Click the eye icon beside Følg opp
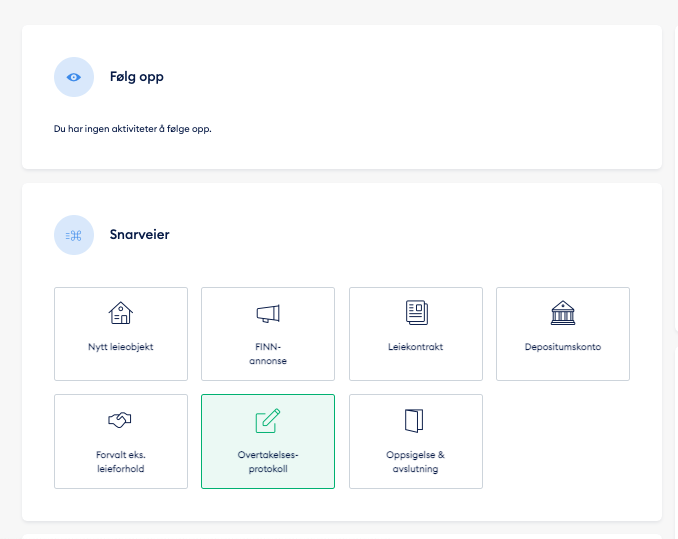678x539 pixels. (74, 77)
